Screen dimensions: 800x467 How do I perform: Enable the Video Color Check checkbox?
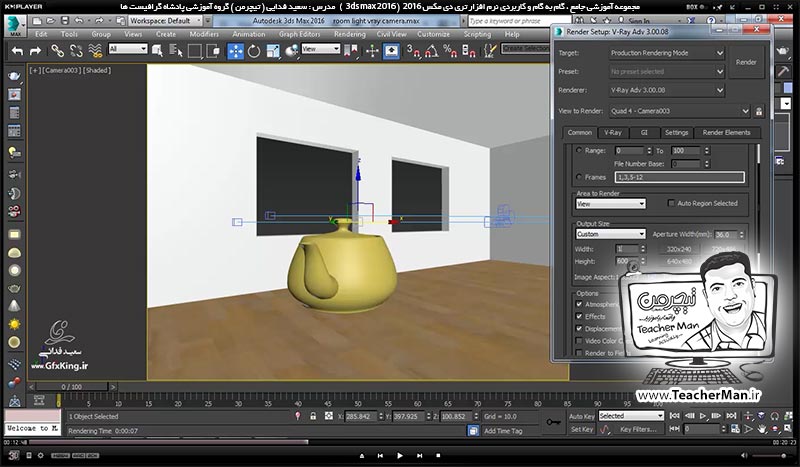[579, 341]
